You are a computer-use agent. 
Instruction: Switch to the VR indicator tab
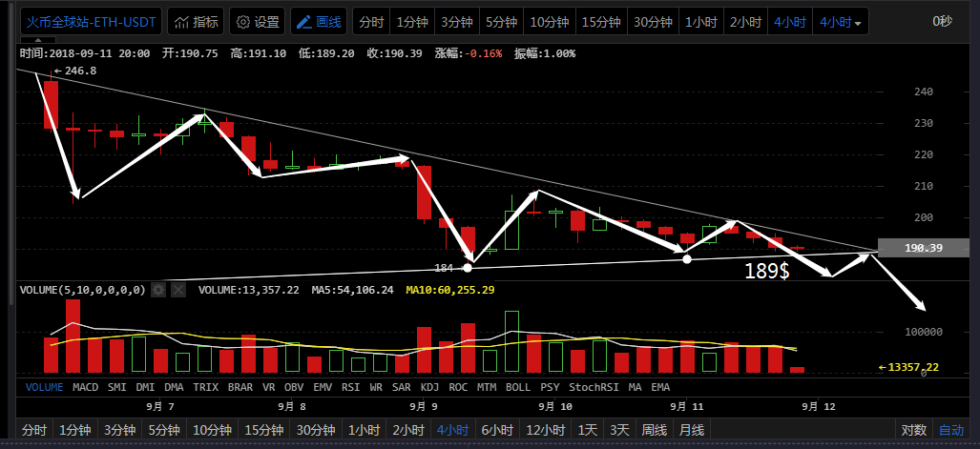pyautogui.click(x=269, y=387)
